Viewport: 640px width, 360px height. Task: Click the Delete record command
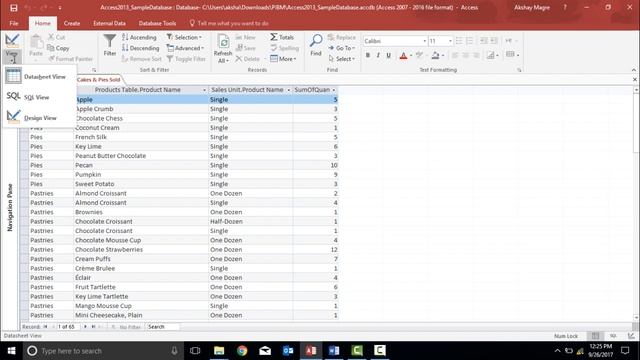(247, 59)
